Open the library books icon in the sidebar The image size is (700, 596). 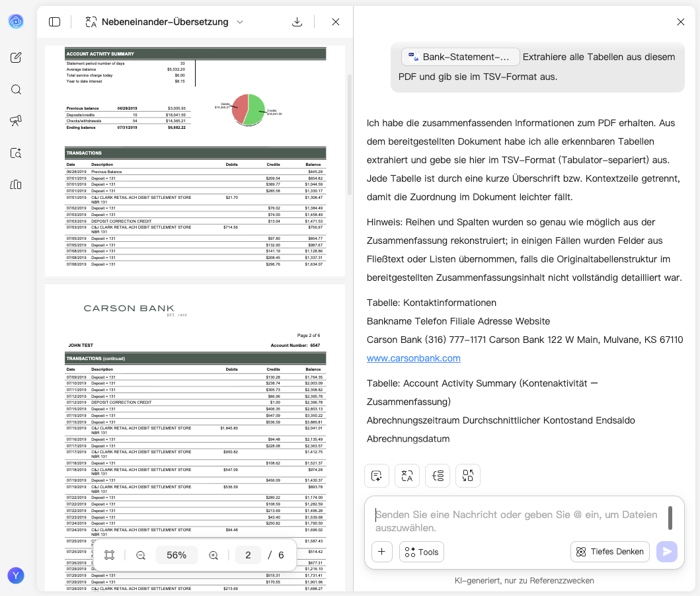point(16,185)
